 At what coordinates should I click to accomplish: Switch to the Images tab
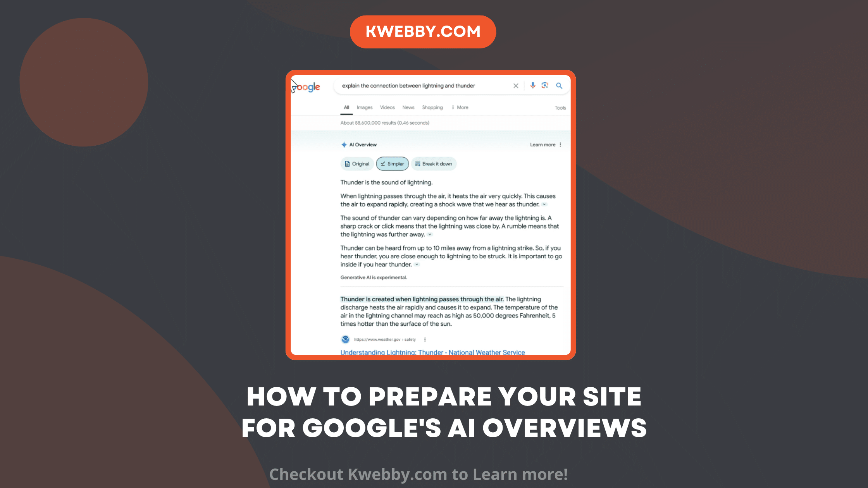pyautogui.click(x=365, y=107)
